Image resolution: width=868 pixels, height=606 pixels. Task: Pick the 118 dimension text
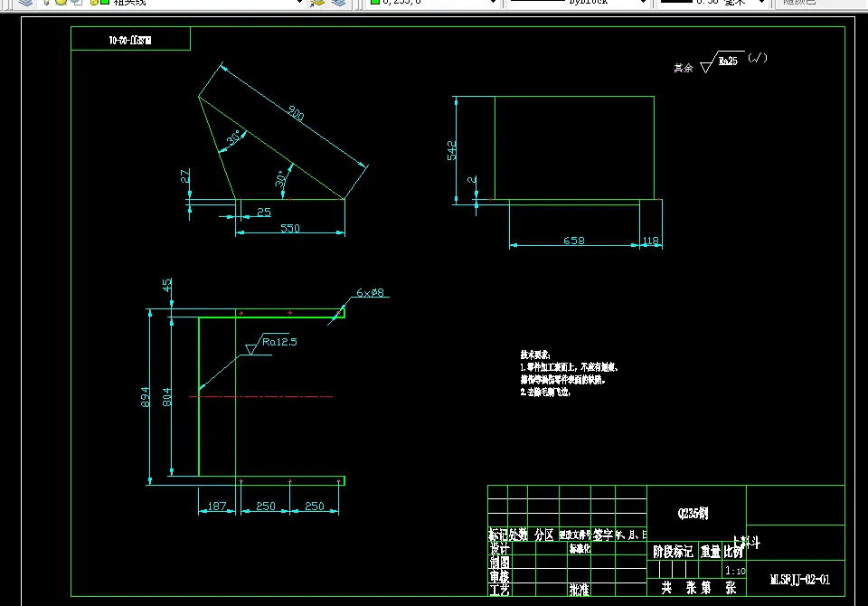click(x=650, y=241)
